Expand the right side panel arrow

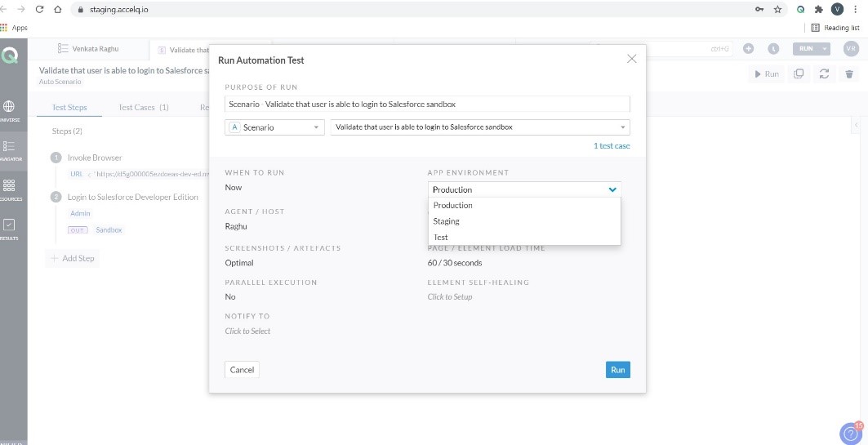[857, 126]
